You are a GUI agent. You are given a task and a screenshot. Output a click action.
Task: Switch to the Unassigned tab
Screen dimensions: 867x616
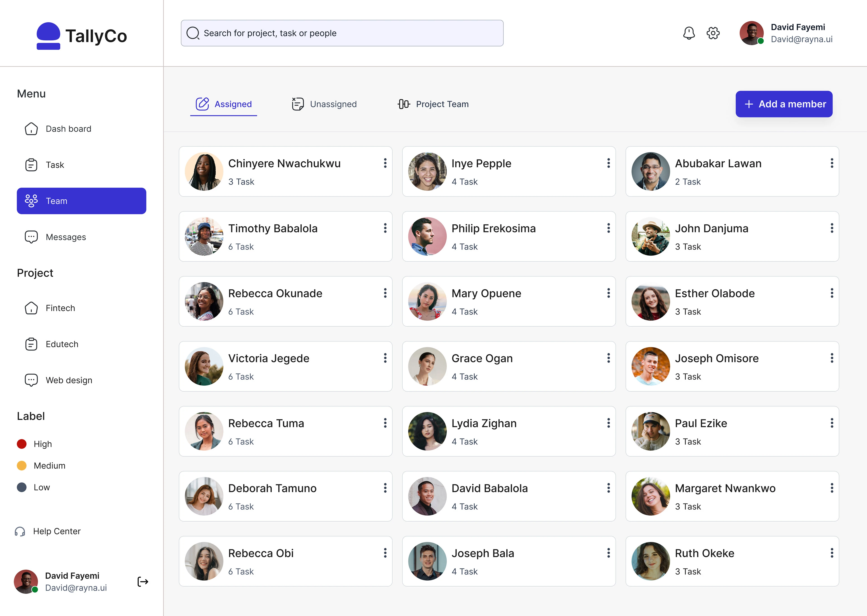point(324,104)
